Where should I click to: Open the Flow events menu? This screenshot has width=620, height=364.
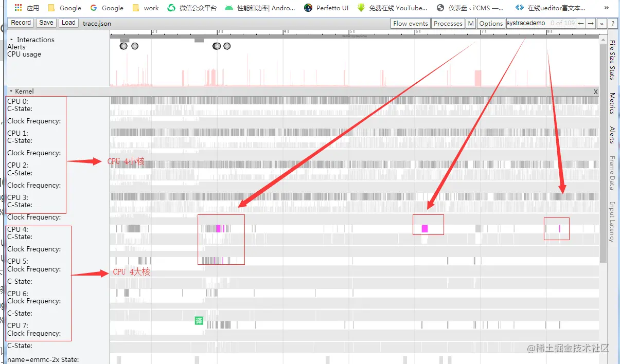(x=411, y=23)
